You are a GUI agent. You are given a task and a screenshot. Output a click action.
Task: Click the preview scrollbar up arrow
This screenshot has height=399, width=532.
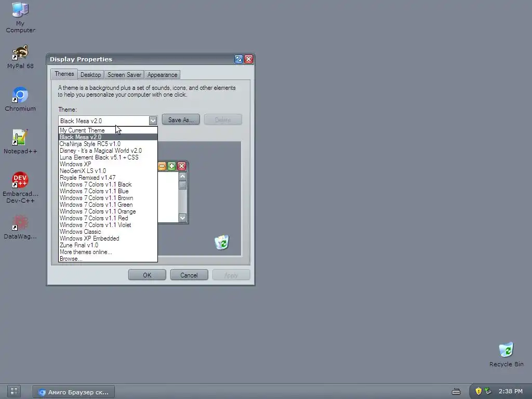tap(182, 177)
